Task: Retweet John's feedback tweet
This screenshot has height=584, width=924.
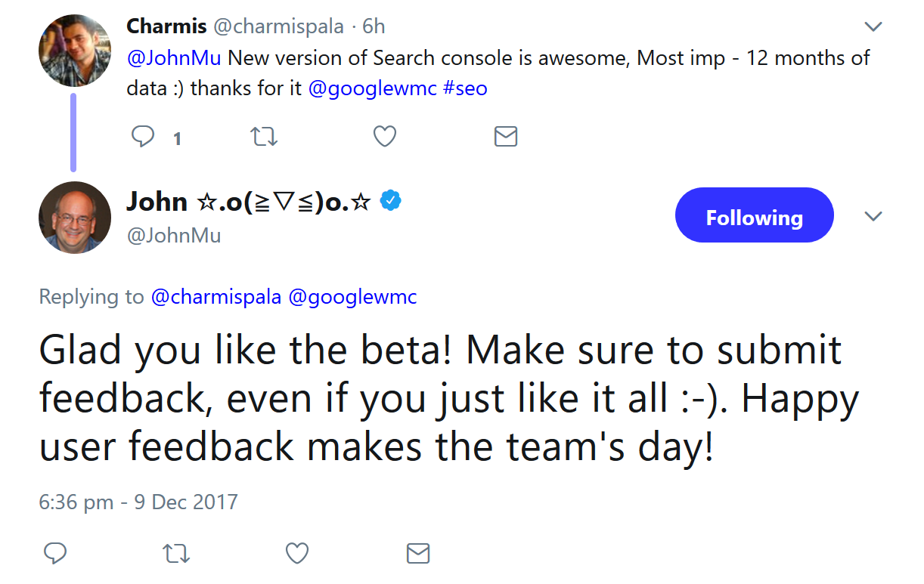Action: [176, 553]
